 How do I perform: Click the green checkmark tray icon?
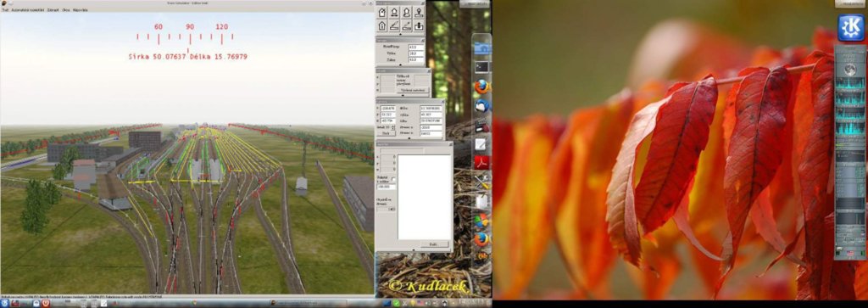pos(397,303)
